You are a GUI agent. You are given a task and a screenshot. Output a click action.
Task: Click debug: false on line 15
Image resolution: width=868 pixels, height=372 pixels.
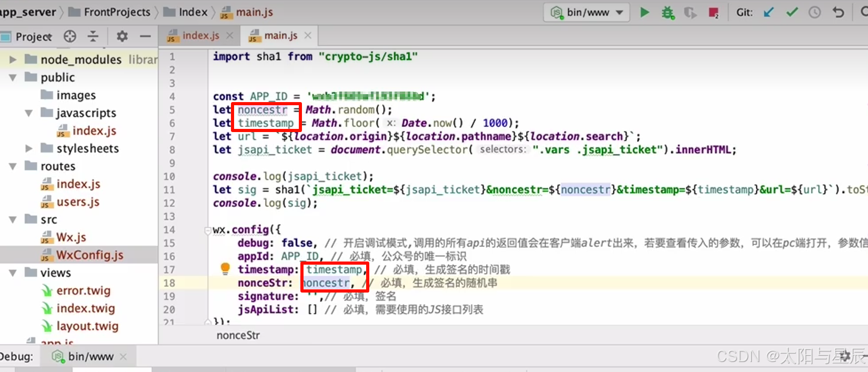[x=277, y=243]
